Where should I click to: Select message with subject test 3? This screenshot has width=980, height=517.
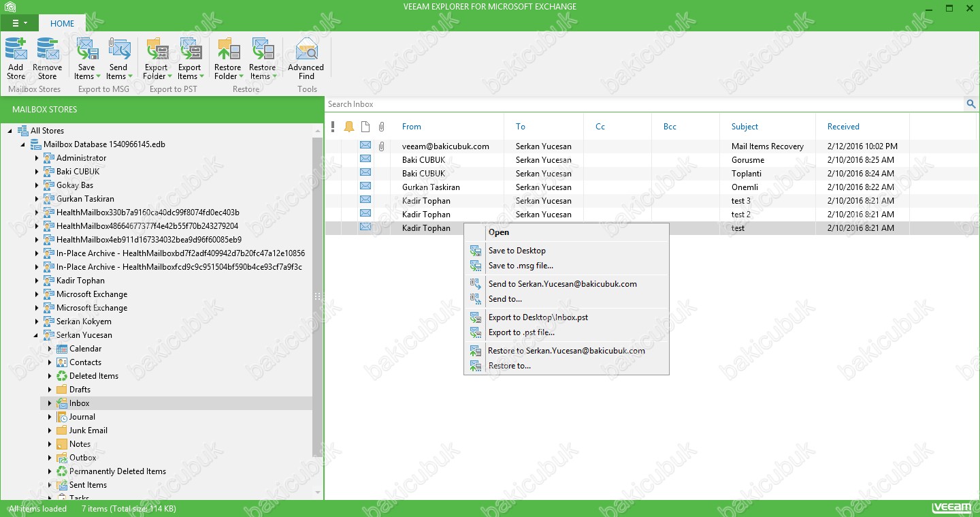coord(741,201)
